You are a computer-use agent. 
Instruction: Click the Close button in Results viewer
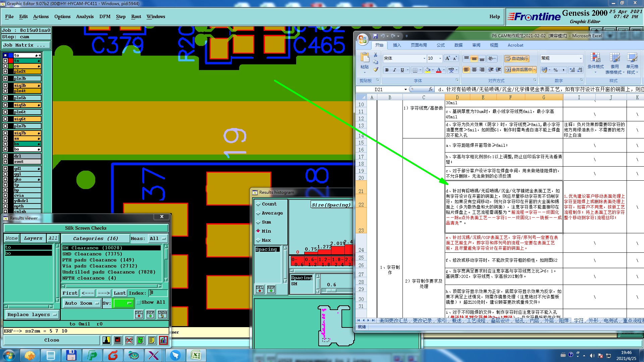52,340
